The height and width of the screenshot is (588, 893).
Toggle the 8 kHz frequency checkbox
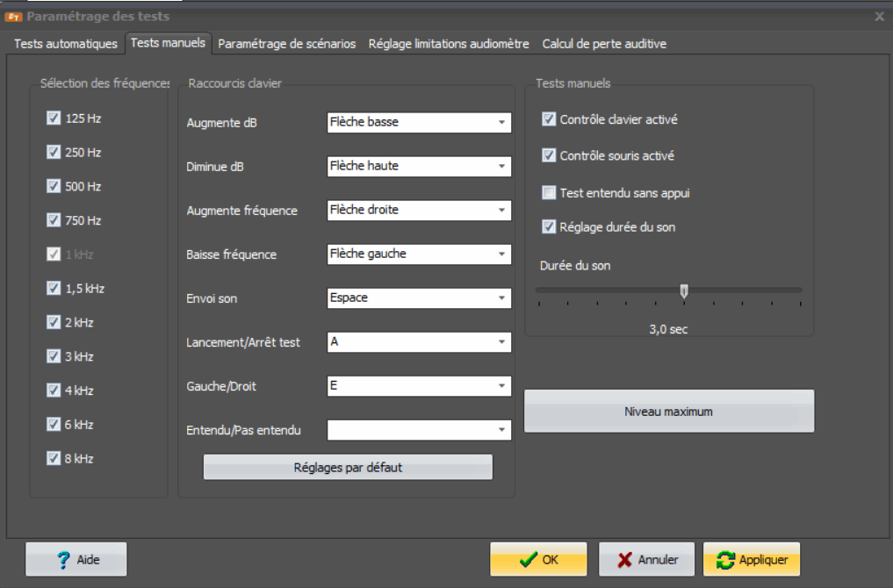pyautogui.click(x=54, y=458)
